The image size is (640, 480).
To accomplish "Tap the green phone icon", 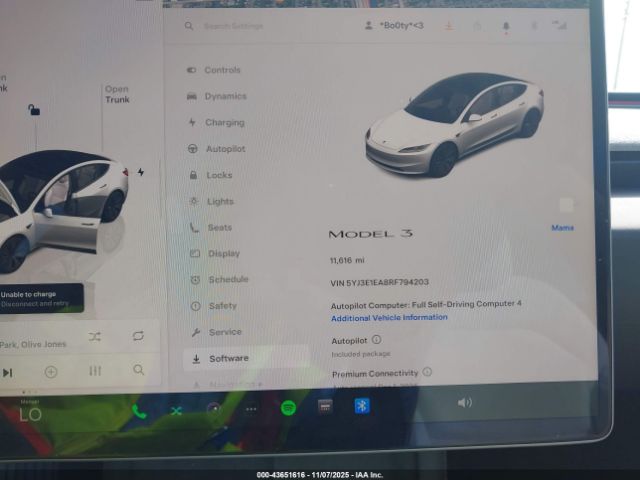I will 139,410.
